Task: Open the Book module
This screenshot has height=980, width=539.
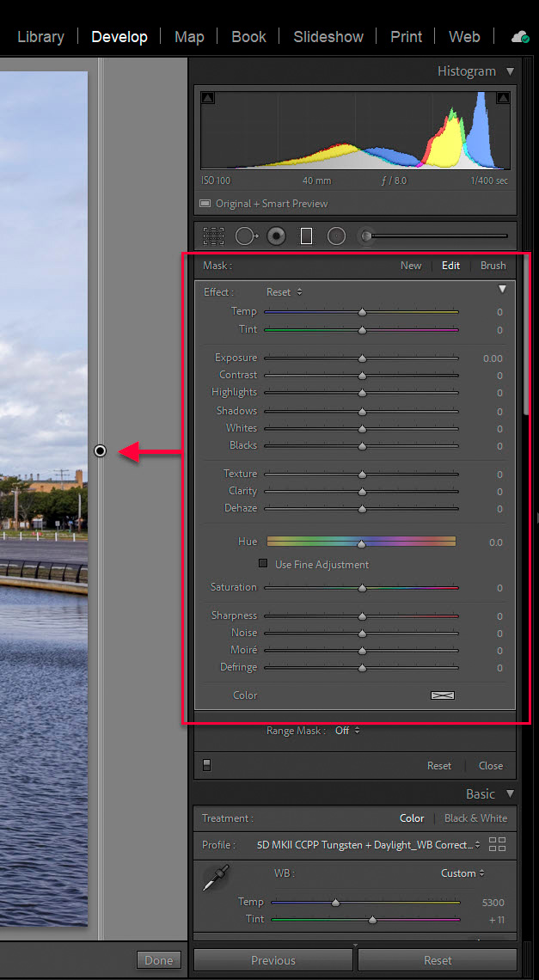Action: tap(248, 37)
